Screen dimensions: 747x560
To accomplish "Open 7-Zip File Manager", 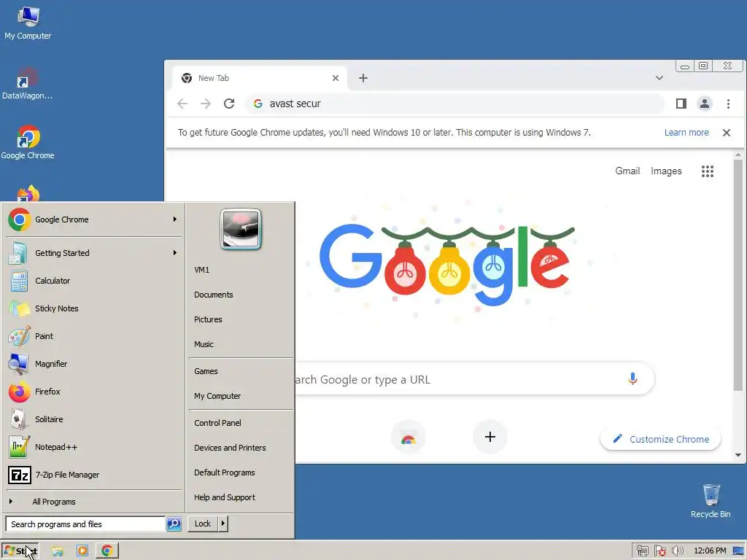I will (93, 475).
